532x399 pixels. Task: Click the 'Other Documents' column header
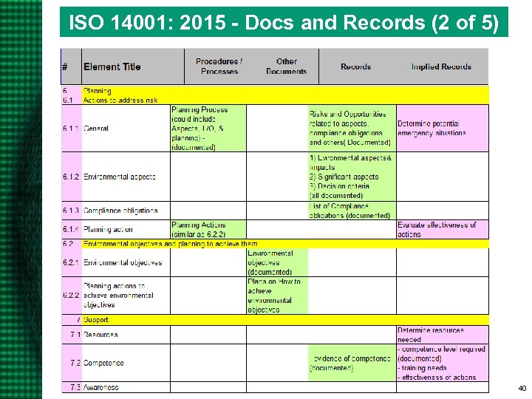click(287, 66)
